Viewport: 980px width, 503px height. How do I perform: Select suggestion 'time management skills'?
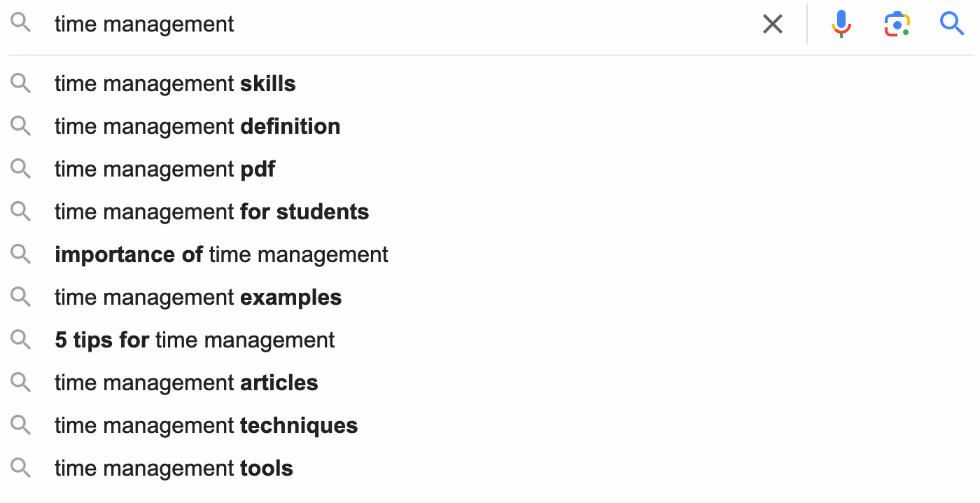(490, 84)
